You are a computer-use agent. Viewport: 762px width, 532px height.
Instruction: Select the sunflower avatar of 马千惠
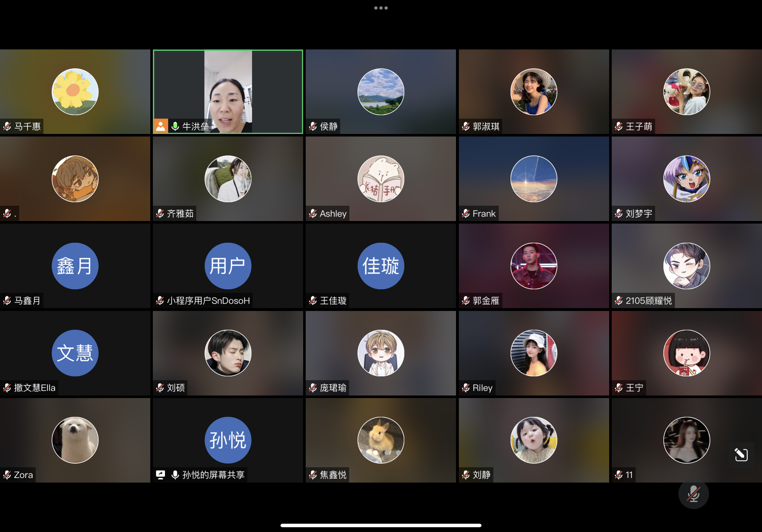(75, 92)
